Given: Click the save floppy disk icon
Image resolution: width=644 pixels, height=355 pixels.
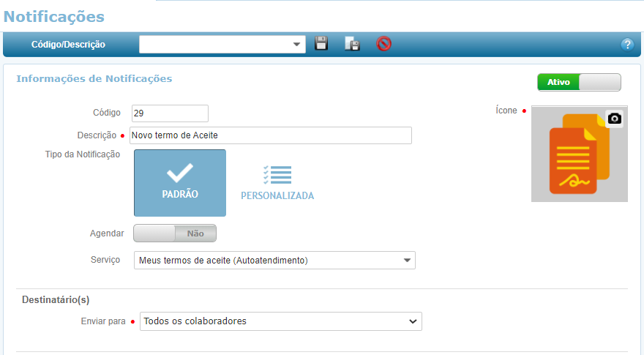Looking at the screenshot, I should coord(321,44).
